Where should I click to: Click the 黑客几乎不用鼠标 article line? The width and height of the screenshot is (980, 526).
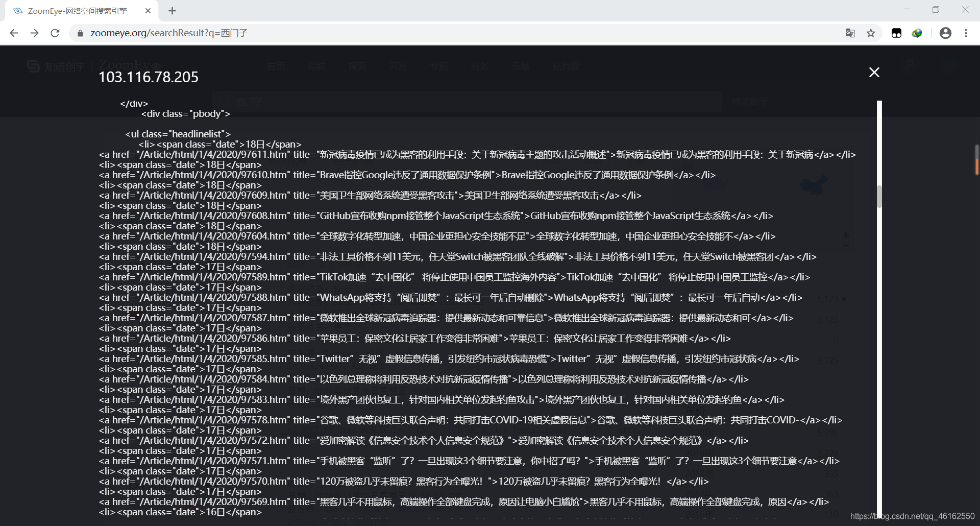(464, 502)
